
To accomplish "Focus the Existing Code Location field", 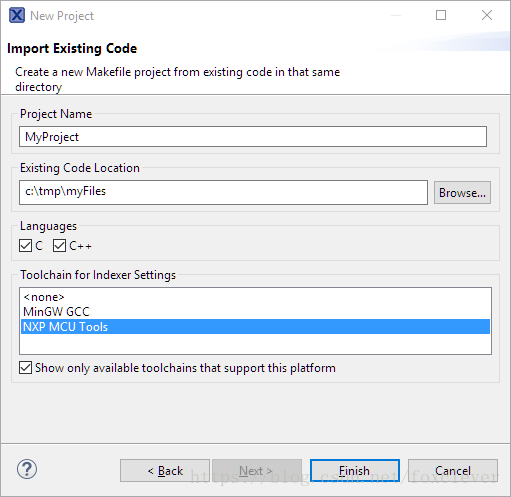I will pyautogui.click(x=223, y=192).
